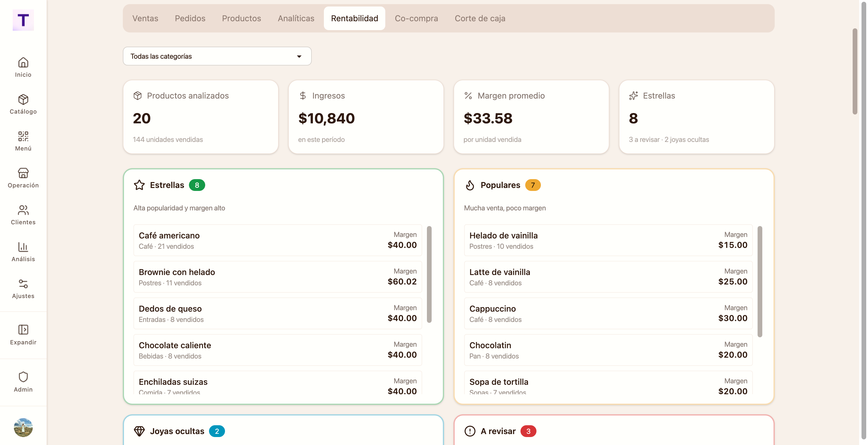Click 'Alta popularidad y margen alto' description

click(179, 208)
